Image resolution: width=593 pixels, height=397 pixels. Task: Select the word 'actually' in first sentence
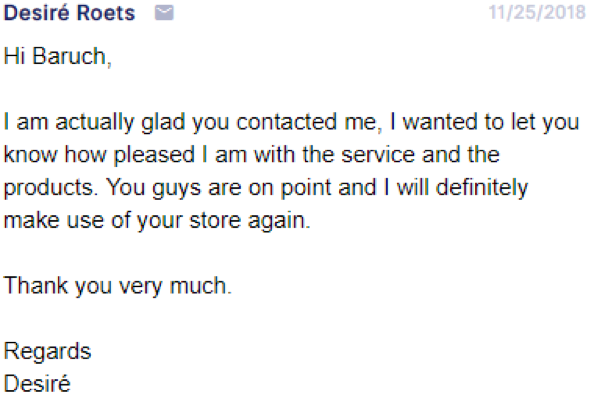(x=95, y=123)
